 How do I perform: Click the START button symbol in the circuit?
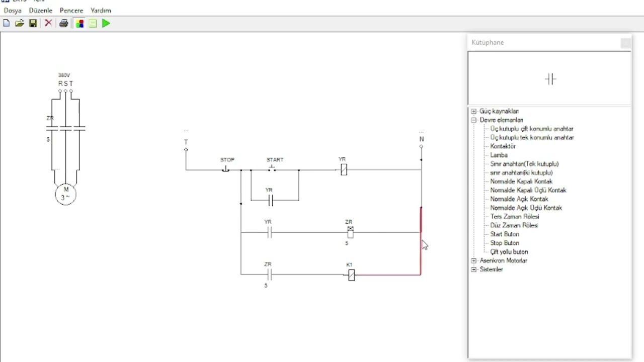pos(272,168)
